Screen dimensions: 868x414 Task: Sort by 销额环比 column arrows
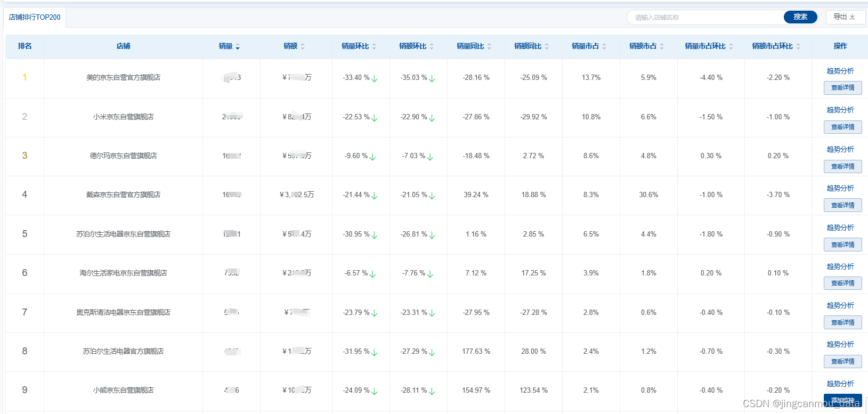432,46
